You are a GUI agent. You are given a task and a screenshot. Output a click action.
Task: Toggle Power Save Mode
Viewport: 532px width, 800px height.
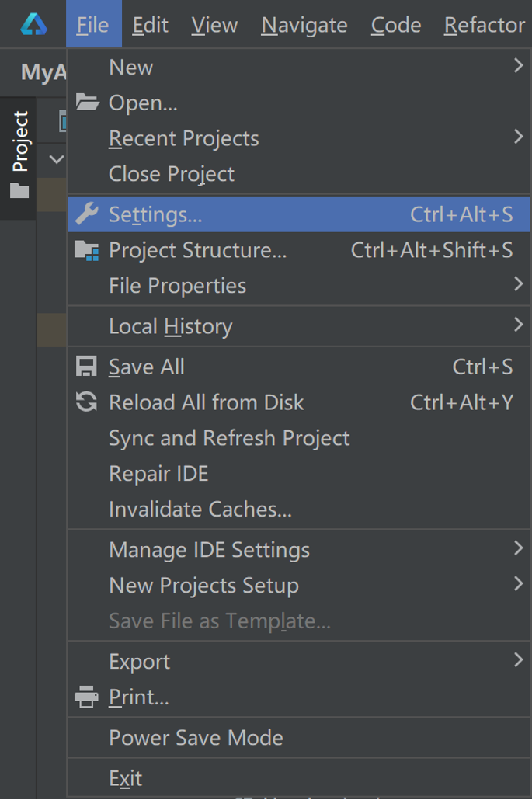click(x=196, y=737)
